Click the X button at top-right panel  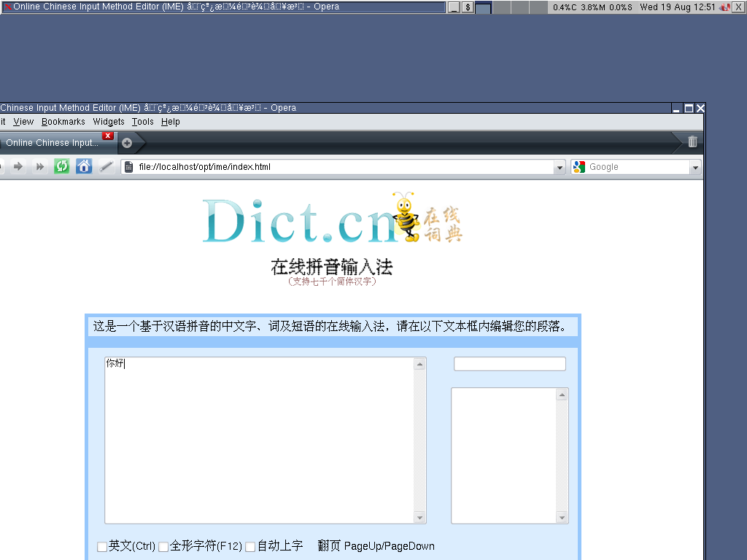pyautogui.click(x=738, y=7)
